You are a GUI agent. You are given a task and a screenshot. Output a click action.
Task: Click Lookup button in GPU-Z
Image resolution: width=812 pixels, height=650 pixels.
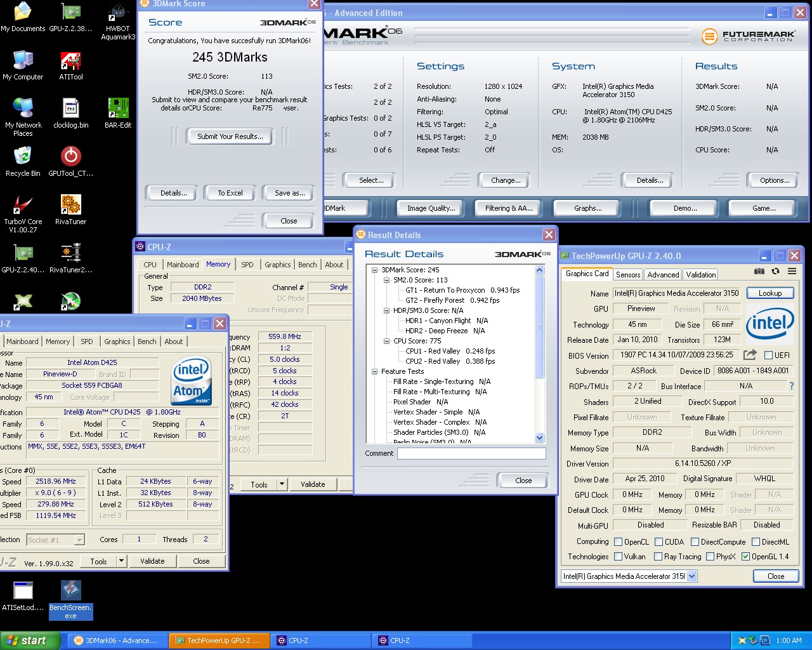point(770,293)
